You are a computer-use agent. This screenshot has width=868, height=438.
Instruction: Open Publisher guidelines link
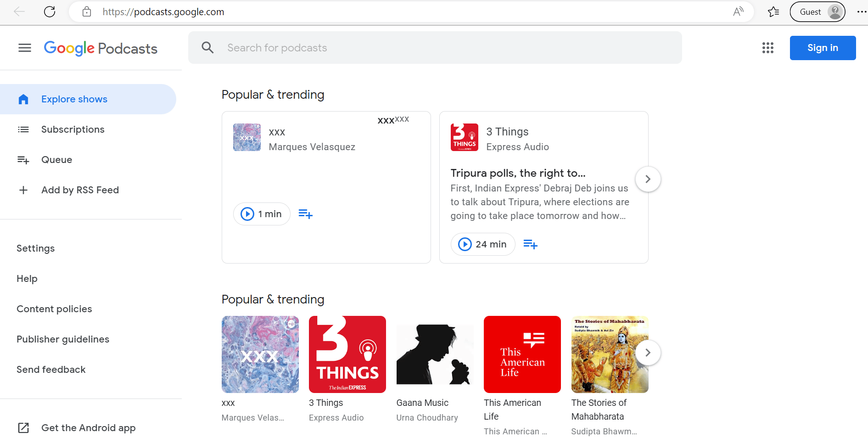pos(63,339)
